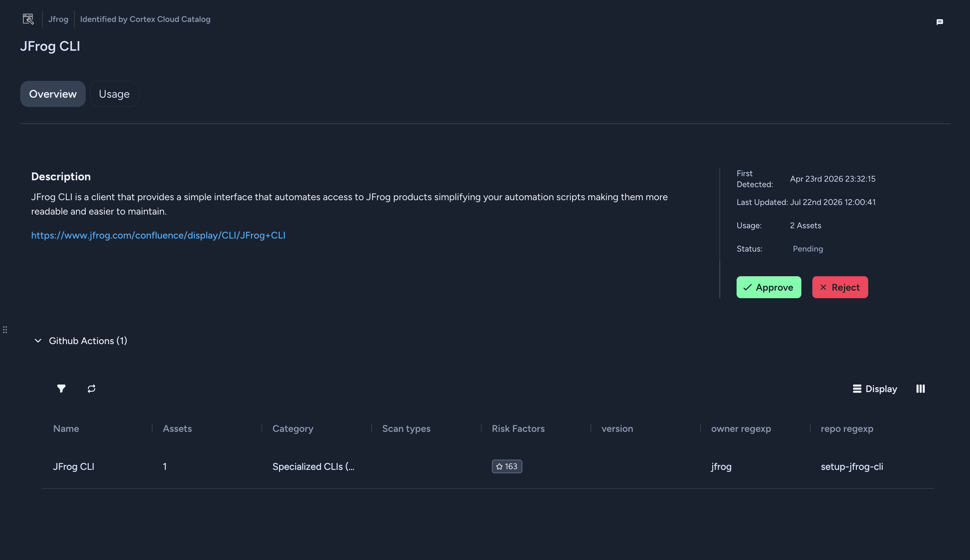Click the side panel drag handle dots
Viewport: 970px width, 560px height.
pos(5,330)
